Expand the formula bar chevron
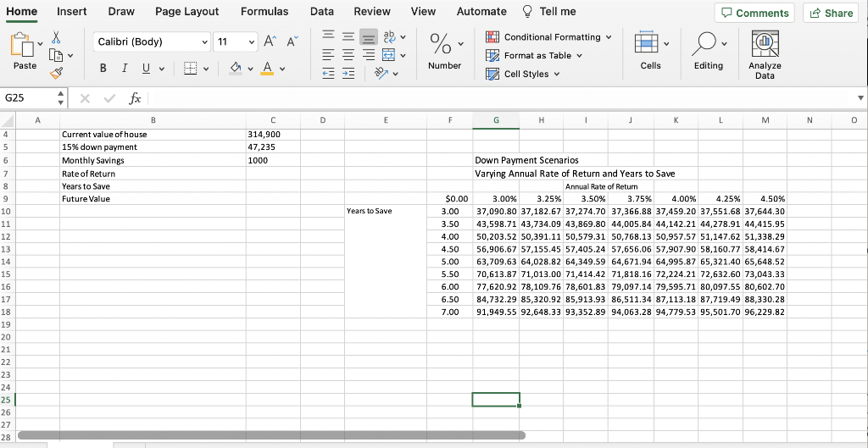Screen dimensions: 868x448 (860, 98)
